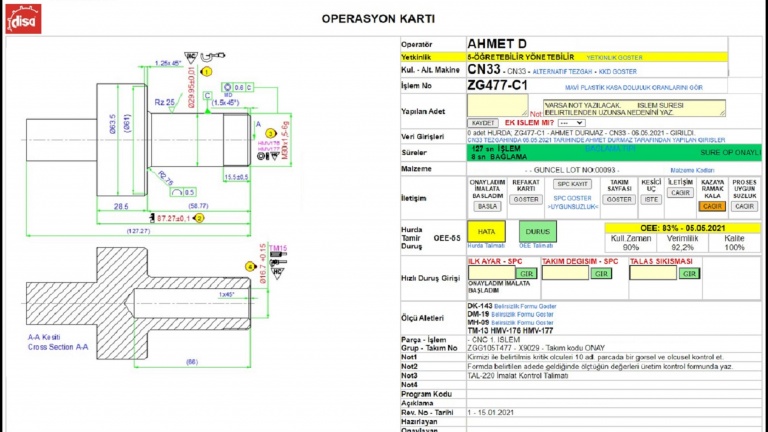Click the Not text area
Viewport: 768px width, 432px height.
click(634, 108)
